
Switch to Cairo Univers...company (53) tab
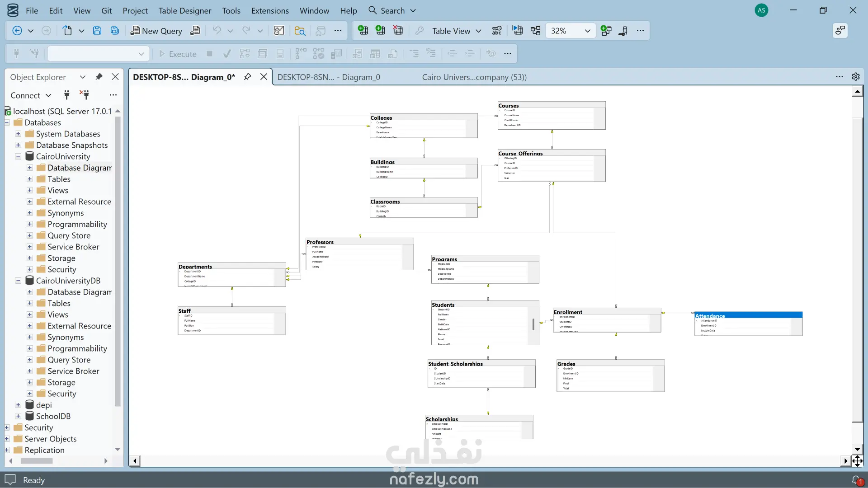click(x=474, y=77)
